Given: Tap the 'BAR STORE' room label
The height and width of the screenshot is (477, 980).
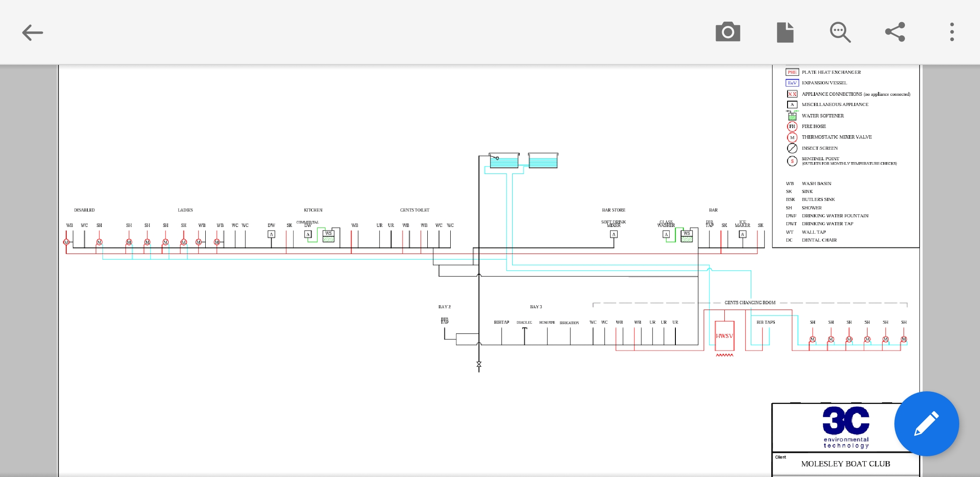Looking at the screenshot, I should pos(614,210).
